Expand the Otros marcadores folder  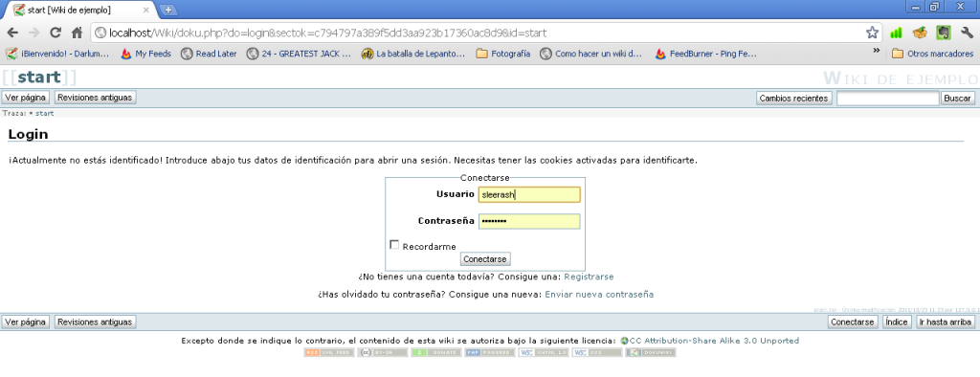(x=932, y=54)
